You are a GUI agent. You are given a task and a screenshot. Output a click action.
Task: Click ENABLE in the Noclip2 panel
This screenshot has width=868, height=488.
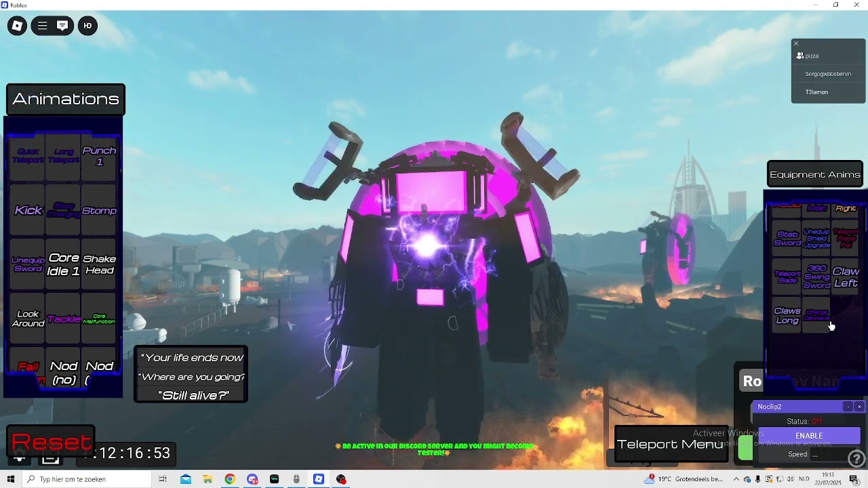[809, 436]
